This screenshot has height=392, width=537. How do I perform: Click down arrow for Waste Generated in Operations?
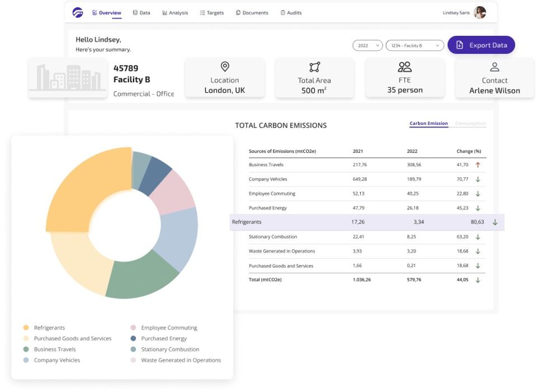(x=478, y=251)
